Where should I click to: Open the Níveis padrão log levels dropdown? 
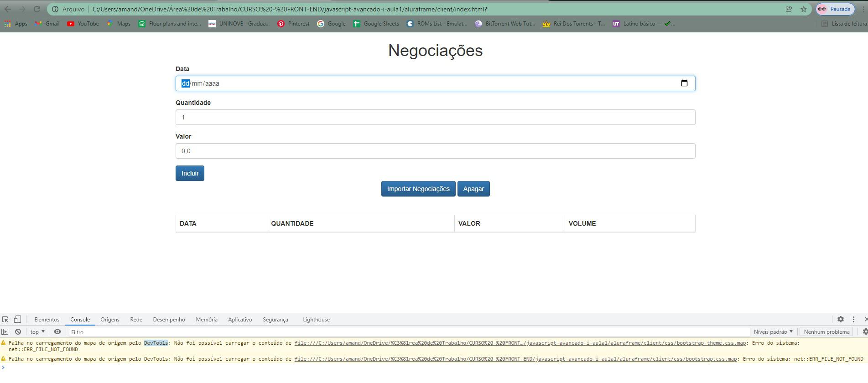pos(773,332)
